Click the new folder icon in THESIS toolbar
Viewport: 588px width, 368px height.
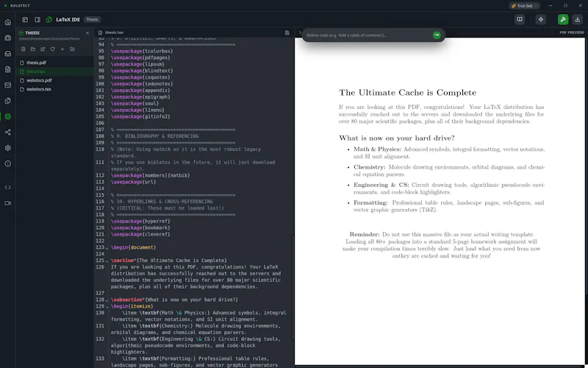pyautogui.click(x=72, y=49)
